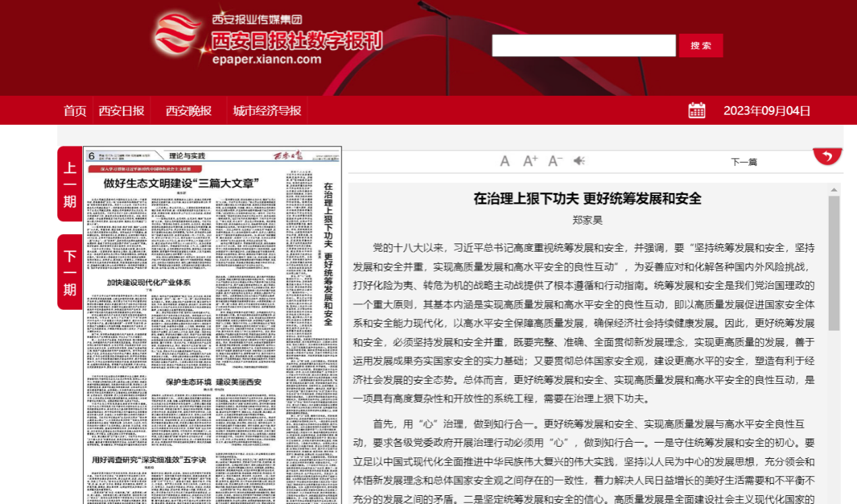Go to next issue via 下一期
Viewport: 857px width, 504px height.
pyautogui.click(x=70, y=272)
